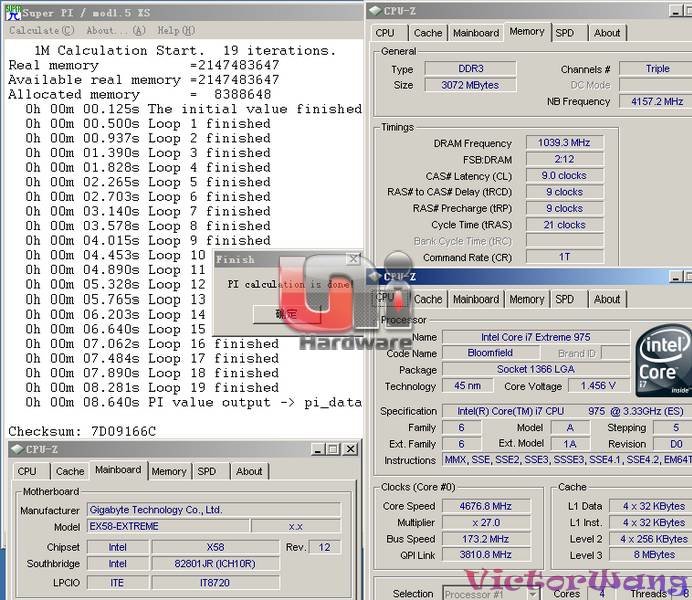Click the Intel Core i7 logo badge

664,360
